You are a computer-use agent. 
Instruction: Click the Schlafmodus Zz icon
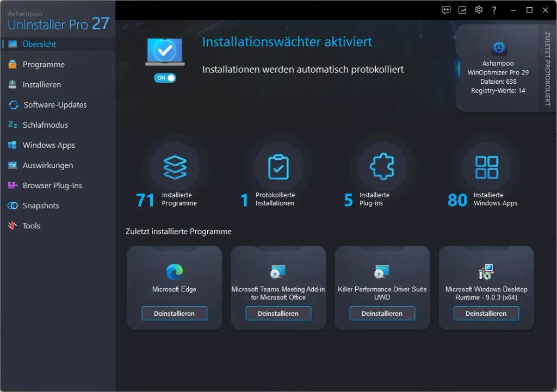(13, 125)
